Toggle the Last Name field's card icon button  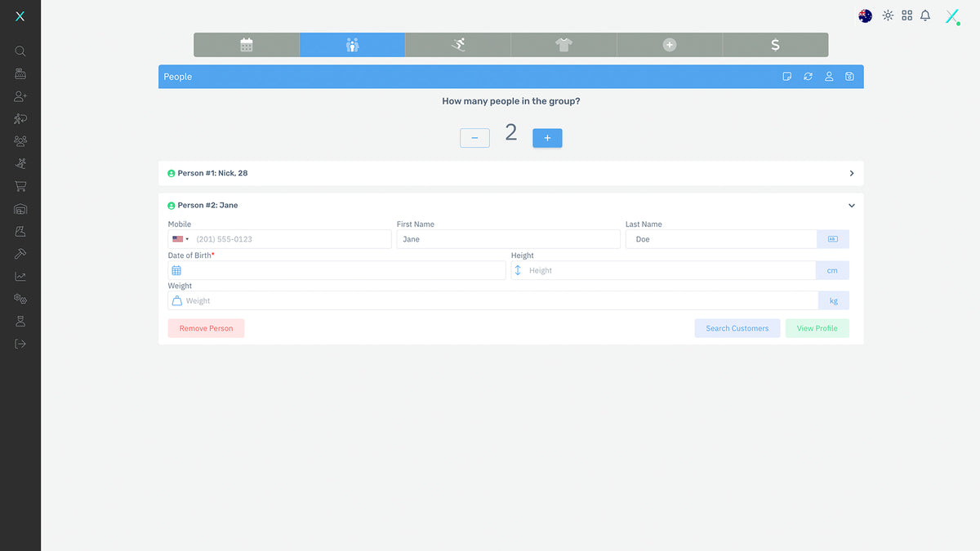[832, 239]
